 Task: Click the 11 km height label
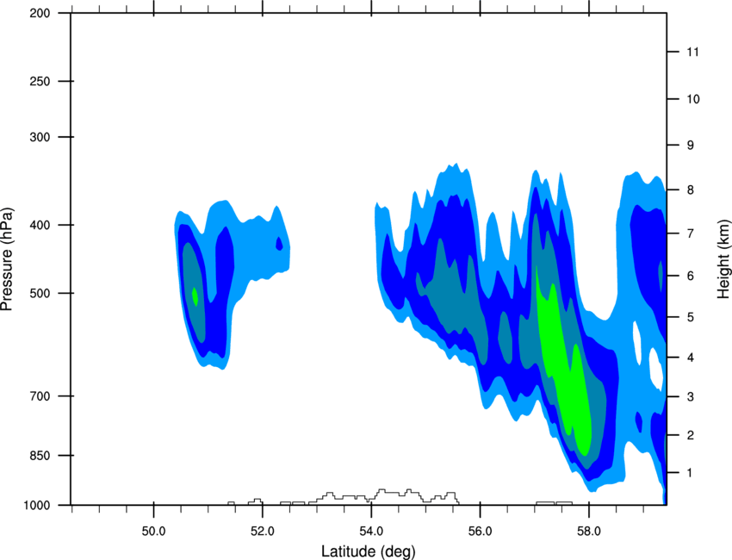pos(693,52)
